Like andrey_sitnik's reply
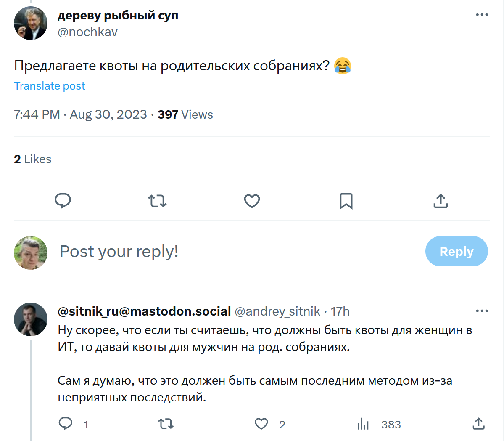 click(x=261, y=424)
